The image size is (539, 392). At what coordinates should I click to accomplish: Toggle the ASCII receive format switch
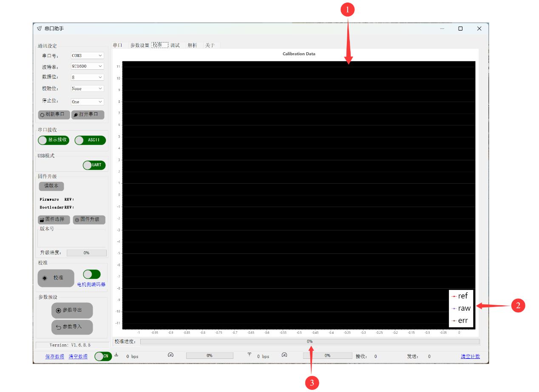pos(90,140)
